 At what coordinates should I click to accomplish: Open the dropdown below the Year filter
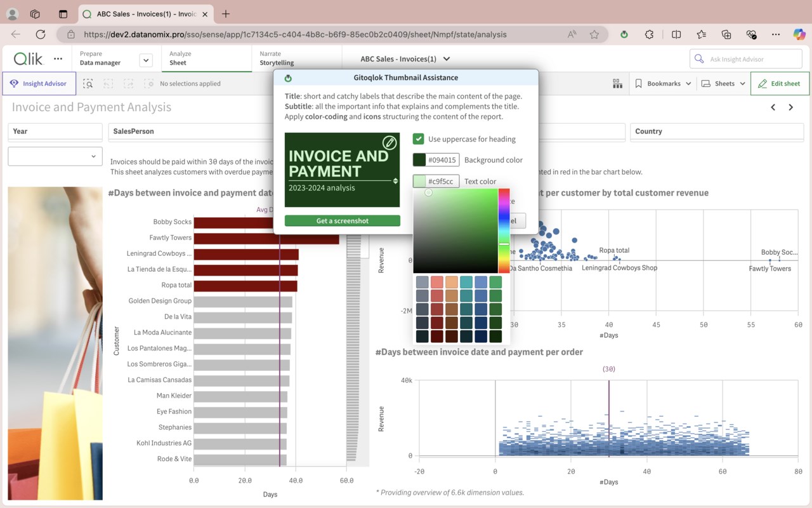point(55,156)
